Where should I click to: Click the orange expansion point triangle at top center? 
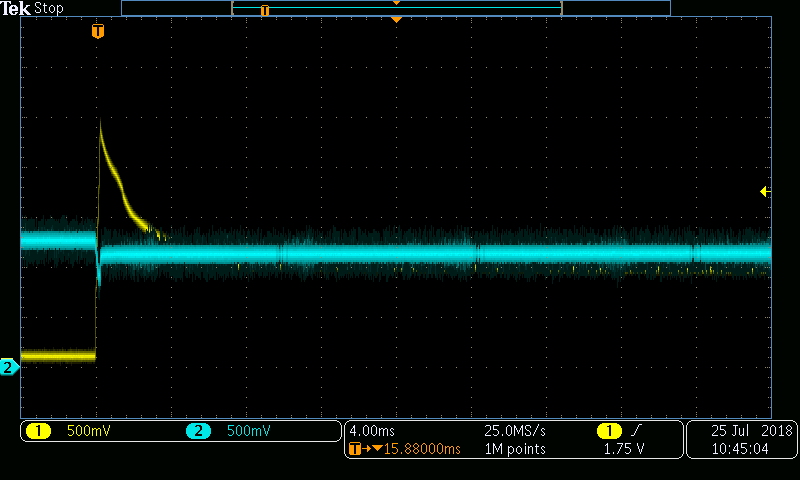tap(396, 20)
